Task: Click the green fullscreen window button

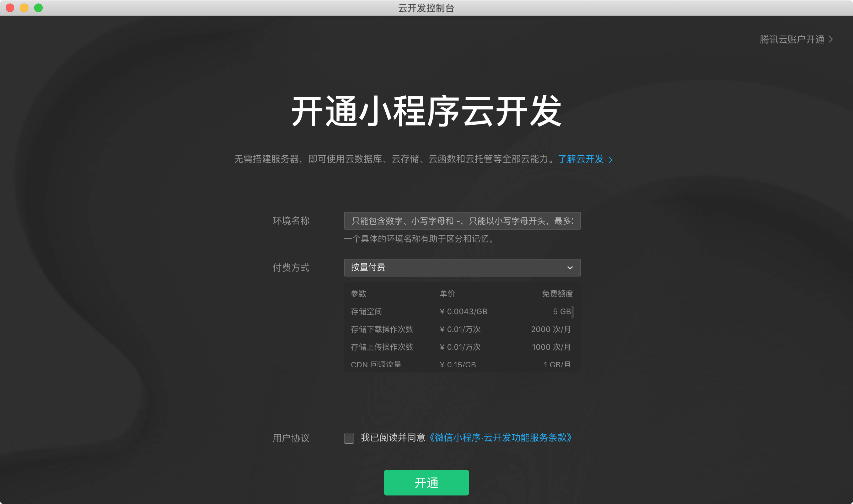Action: [x=38, y=8]
